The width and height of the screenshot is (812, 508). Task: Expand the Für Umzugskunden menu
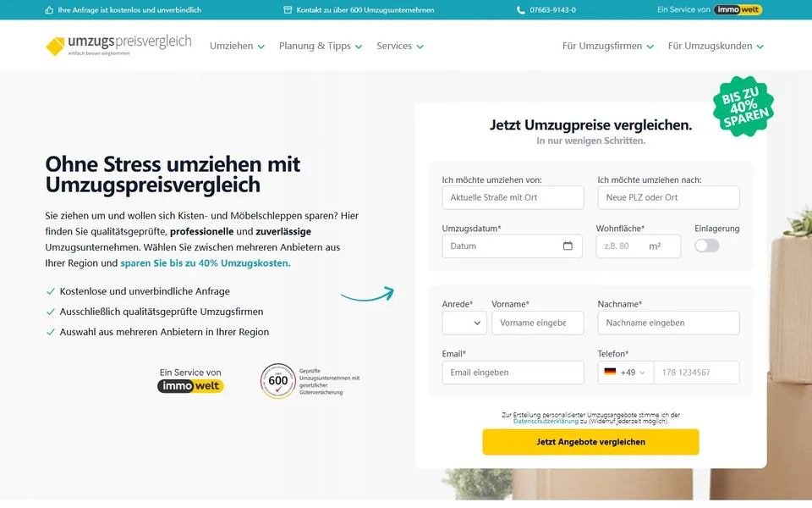716,46
